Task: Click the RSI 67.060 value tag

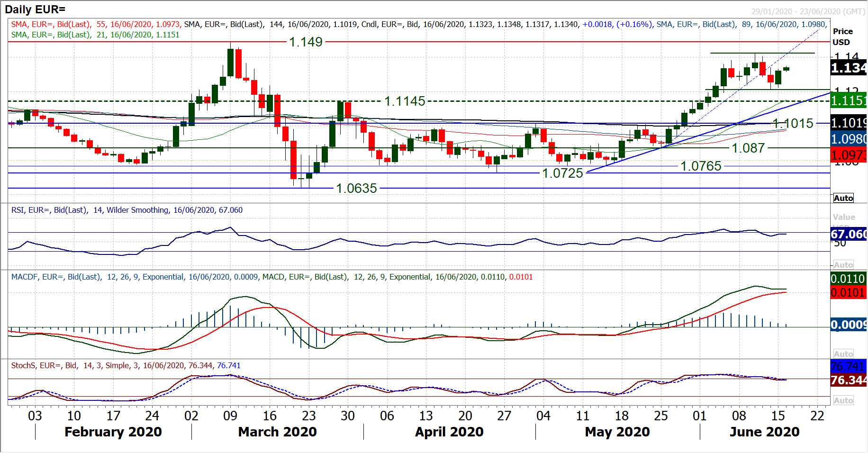Action: click(849, 234)
